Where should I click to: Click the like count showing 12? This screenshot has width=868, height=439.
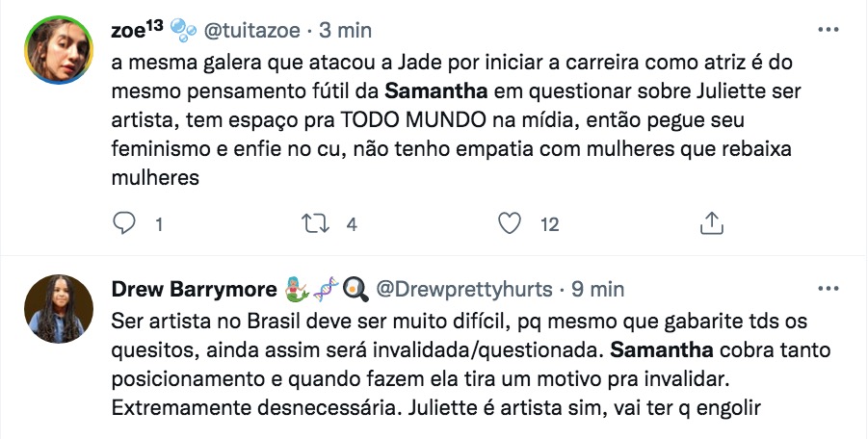click(x=549, y=224)
